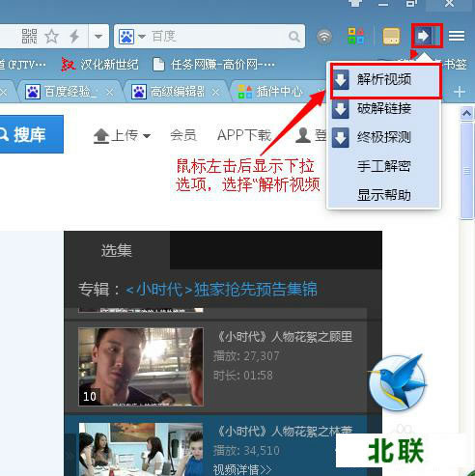The width and height of the screenshot is (475, 476).
Task: Click the 搜库 search button
Action: [x=32, y=134]
